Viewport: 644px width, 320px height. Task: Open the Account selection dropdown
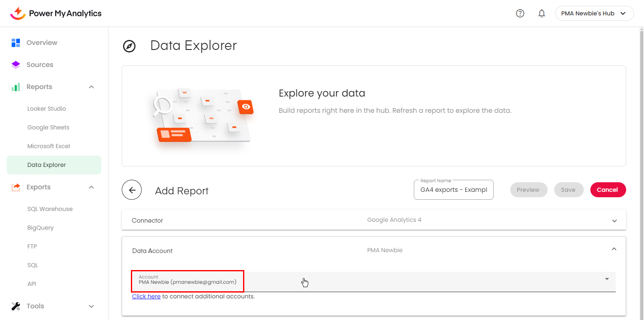point(607,279)
